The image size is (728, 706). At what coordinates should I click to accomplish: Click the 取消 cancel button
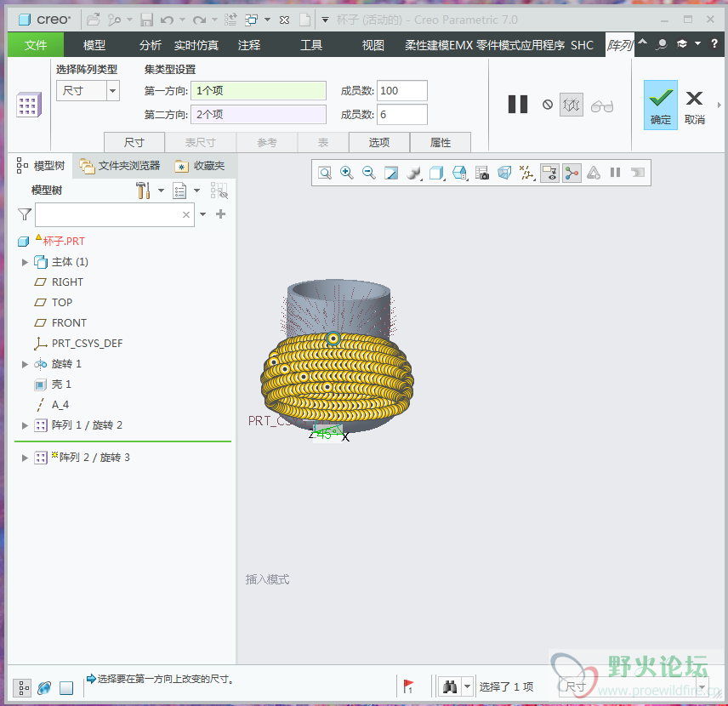click(695, 107)
